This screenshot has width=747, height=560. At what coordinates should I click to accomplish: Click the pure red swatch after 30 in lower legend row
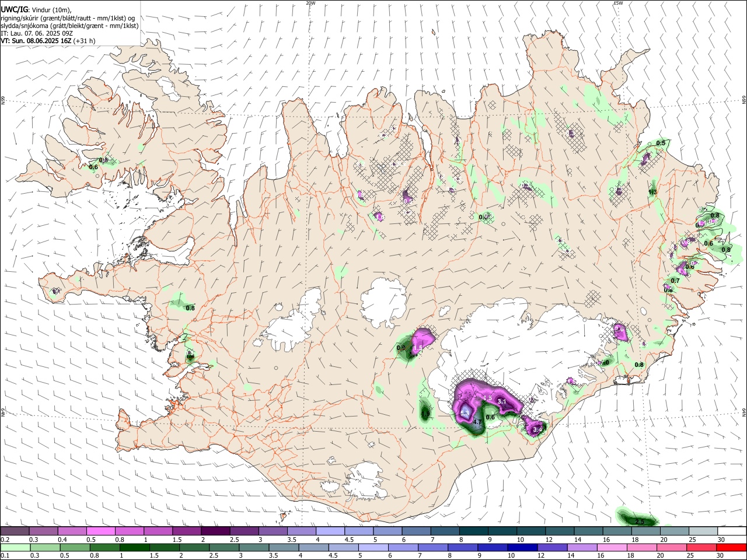(731, 547)
